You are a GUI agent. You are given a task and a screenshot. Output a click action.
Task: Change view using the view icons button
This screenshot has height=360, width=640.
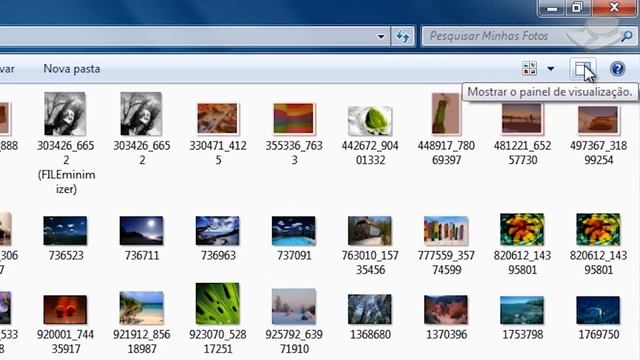click(529, 69)
